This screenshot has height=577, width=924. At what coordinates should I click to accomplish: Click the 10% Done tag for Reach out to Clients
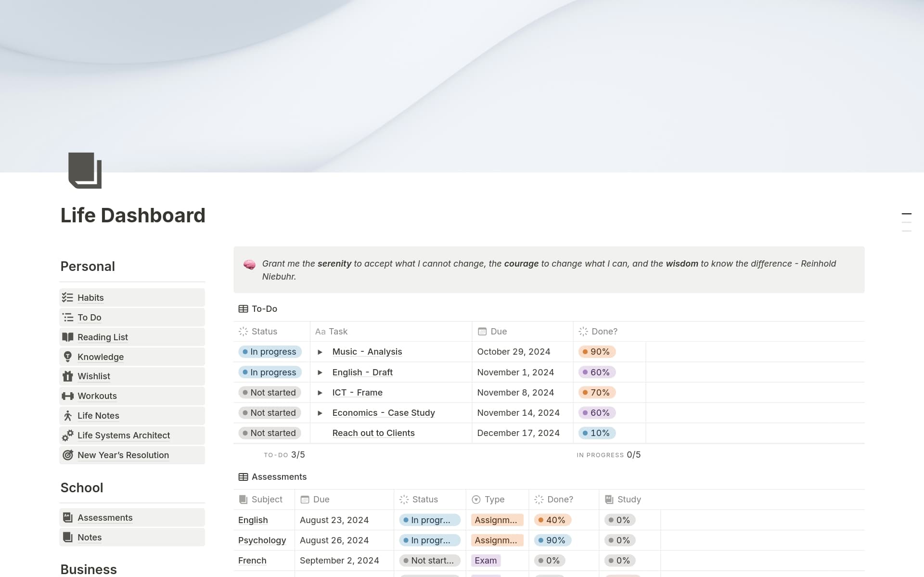(x=597, y=433)
